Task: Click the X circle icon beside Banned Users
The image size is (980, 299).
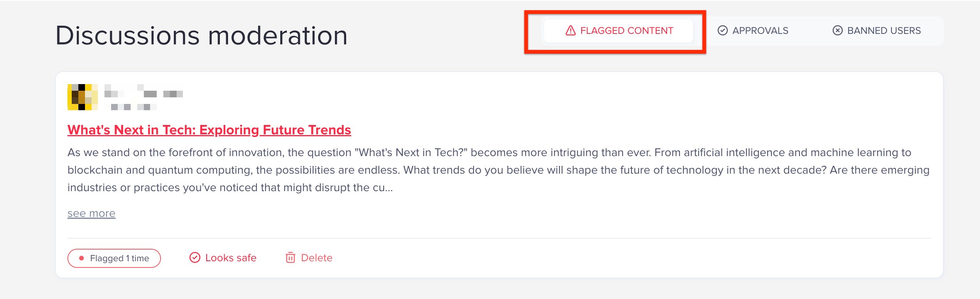Action: coord(837,30)
